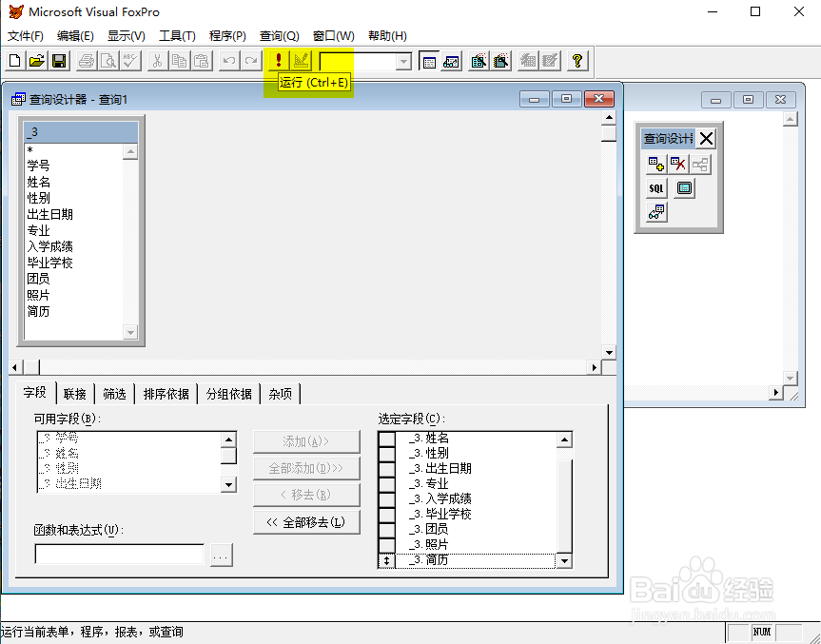Create a new file with the New icon
821x644 pixels.
coord(14,61)
